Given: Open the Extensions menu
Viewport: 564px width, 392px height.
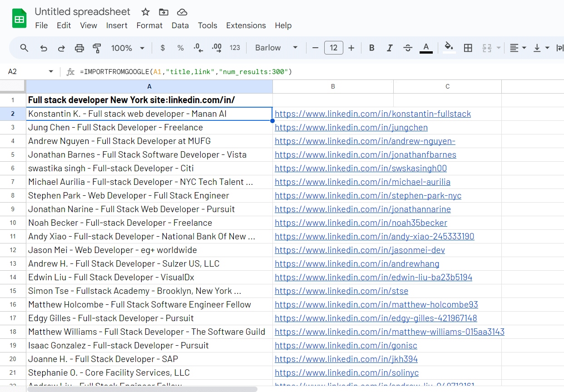Looking at the screenshot, I should (246, 25).
